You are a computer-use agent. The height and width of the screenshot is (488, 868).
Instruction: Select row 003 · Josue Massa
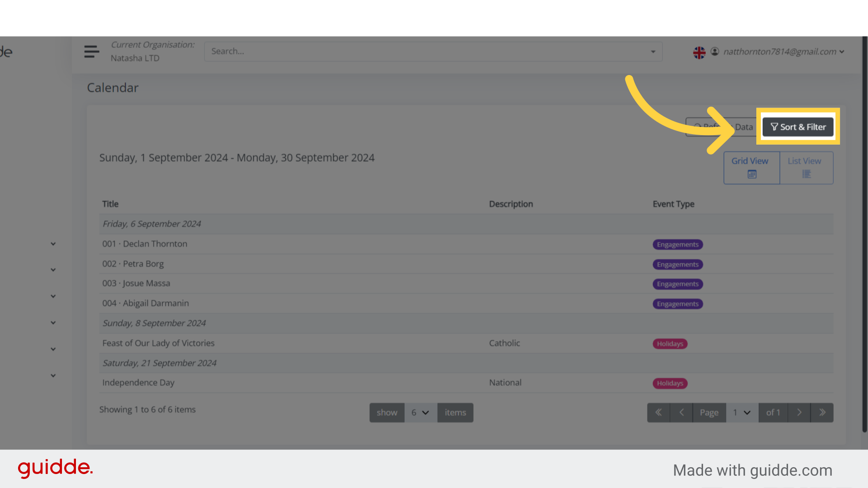[466, 284]
